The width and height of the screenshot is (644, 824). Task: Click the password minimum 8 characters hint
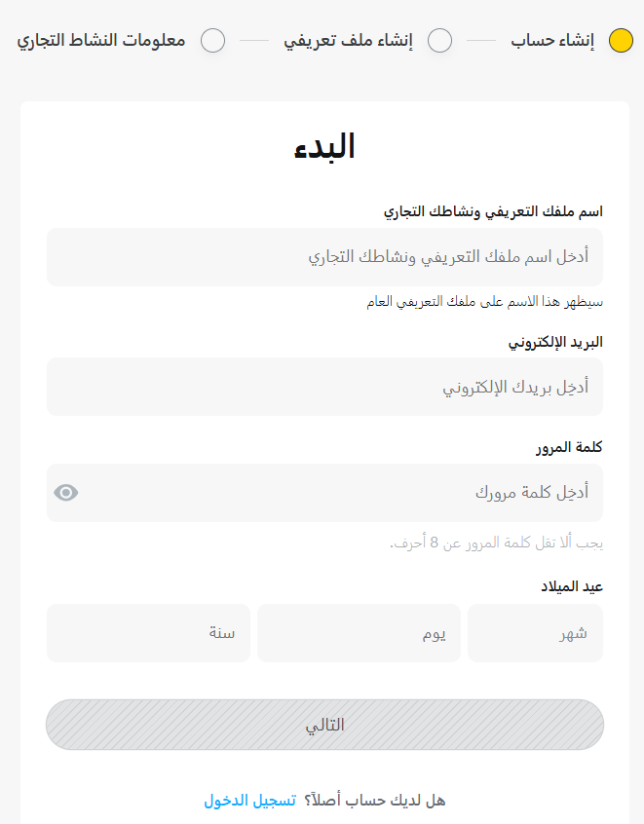(x=496, y=543)
